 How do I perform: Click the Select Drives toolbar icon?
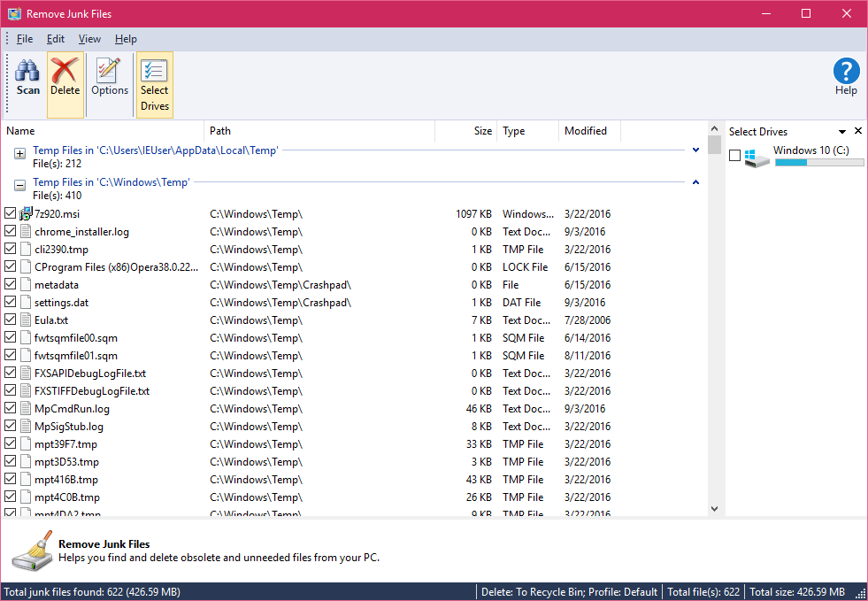[x=154, y=83]
